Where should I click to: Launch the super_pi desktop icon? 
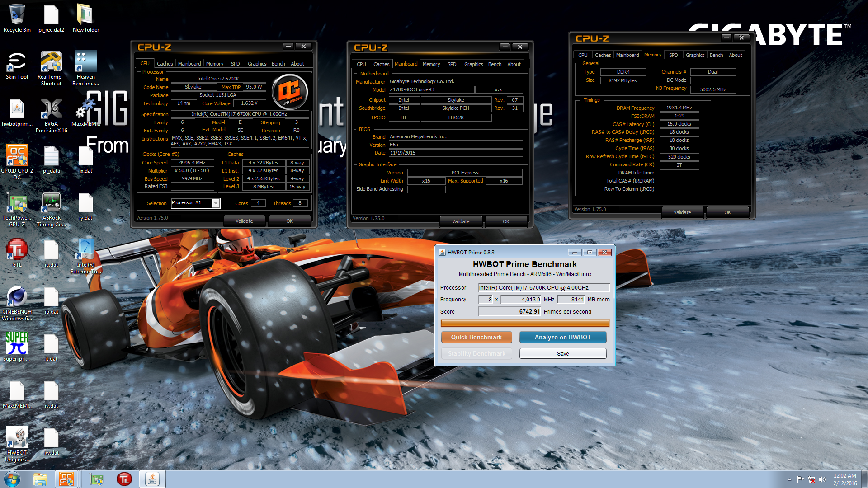(x=17, y=347)
